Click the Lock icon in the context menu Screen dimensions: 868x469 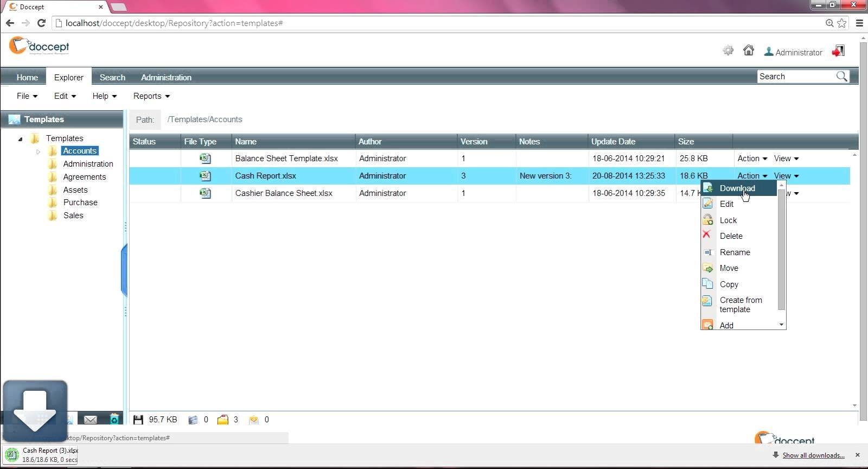[707, 220]
